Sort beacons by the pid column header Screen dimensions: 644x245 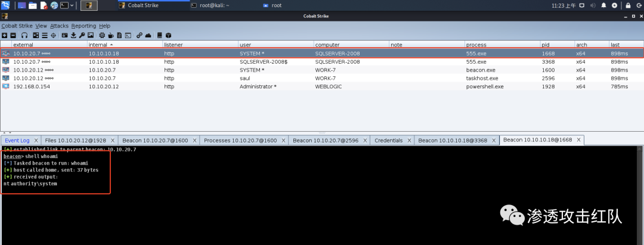point(546,45)
